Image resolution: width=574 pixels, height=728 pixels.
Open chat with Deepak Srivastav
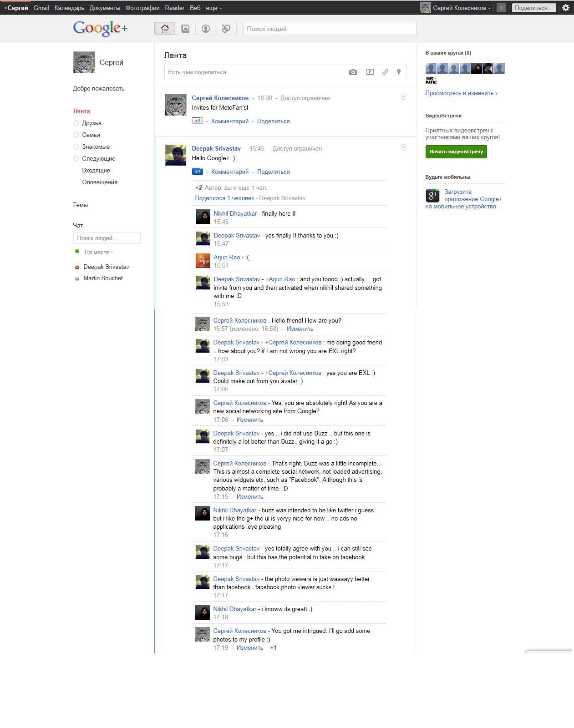click(x=106, y=267)
